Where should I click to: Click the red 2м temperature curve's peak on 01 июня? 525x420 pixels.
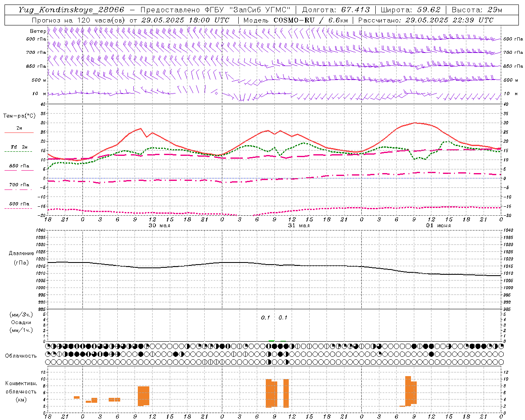click(x=414, y=123)
